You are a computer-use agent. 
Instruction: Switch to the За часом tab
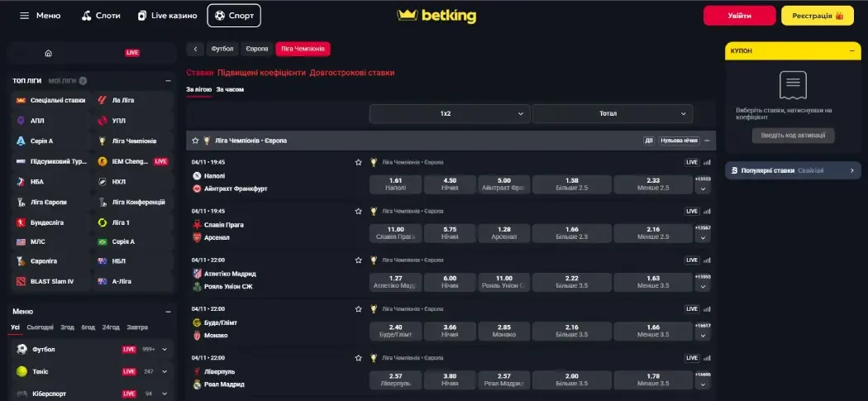click(x=230, y=88)
